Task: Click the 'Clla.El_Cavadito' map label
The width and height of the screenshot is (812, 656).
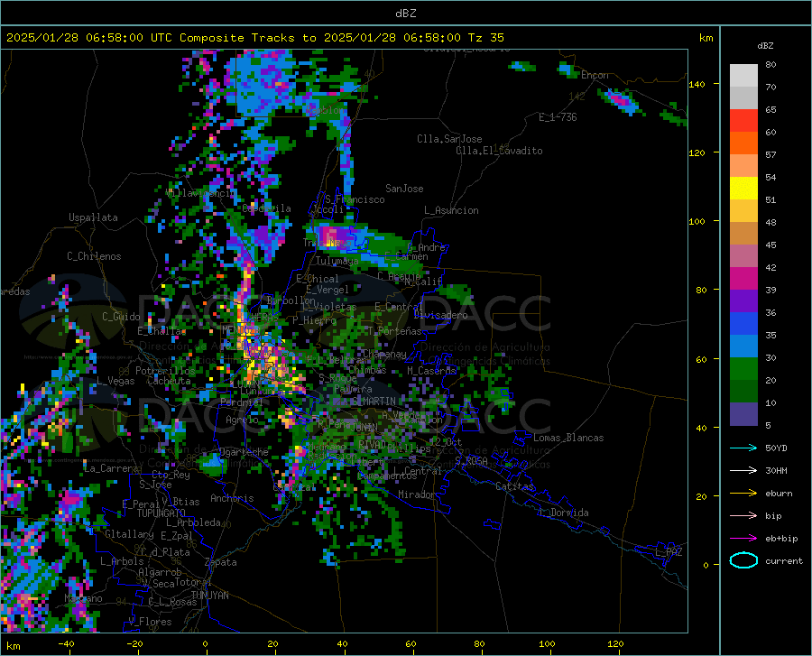Action: coord(499,151)
